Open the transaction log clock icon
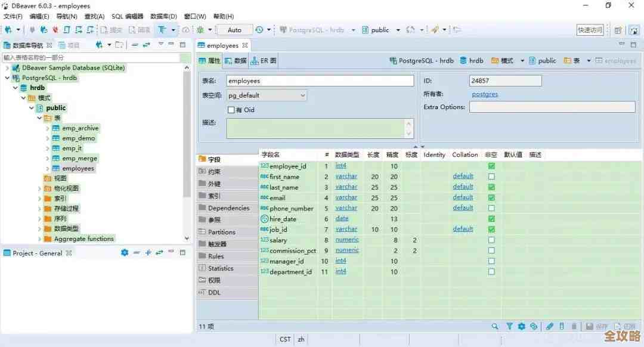 [259, 30]
